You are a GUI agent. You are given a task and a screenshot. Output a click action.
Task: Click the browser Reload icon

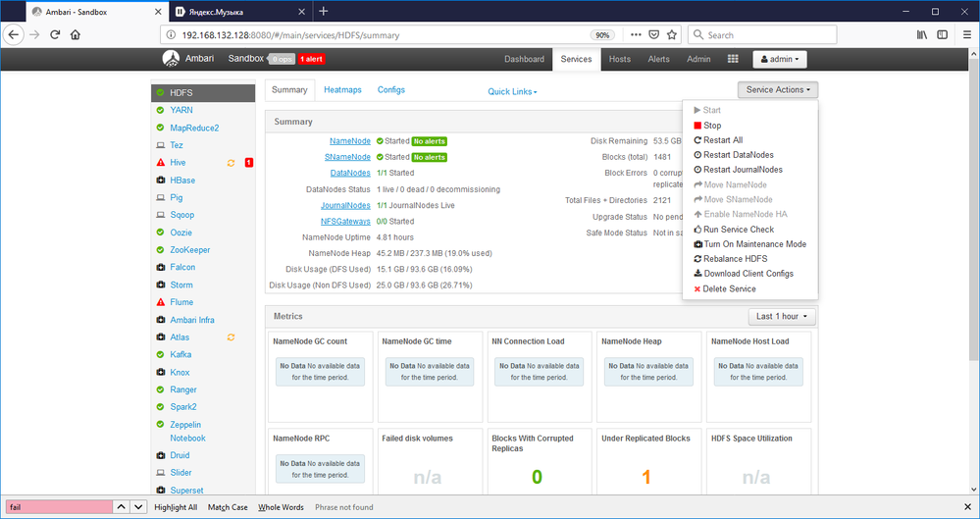tap(55, 35)
